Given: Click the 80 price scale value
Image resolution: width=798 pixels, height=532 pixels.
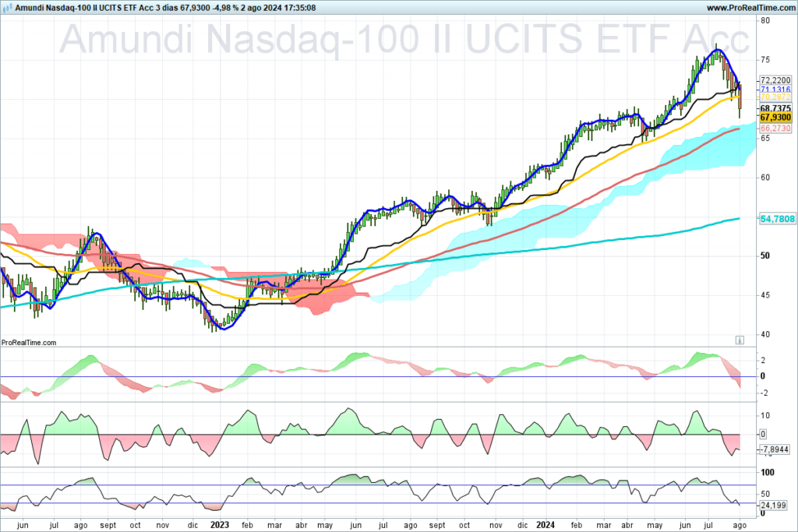Looking at the screenshot, I should pos(765,21).
